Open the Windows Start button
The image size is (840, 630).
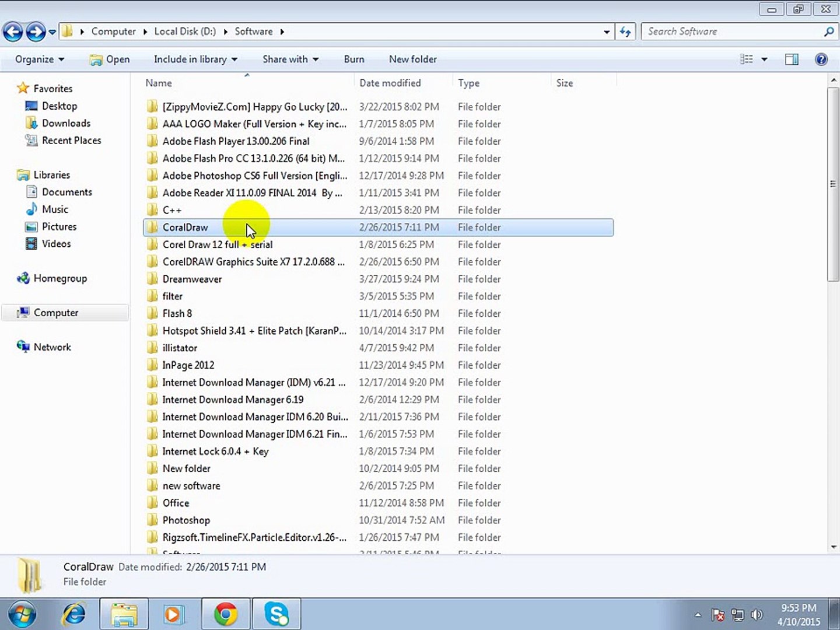coord(22,614)
